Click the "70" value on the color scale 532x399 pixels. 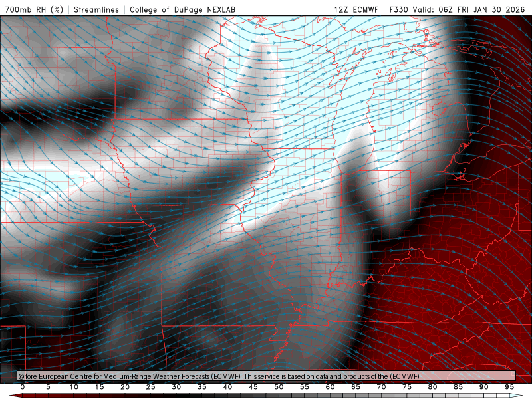tap(381, 387)
